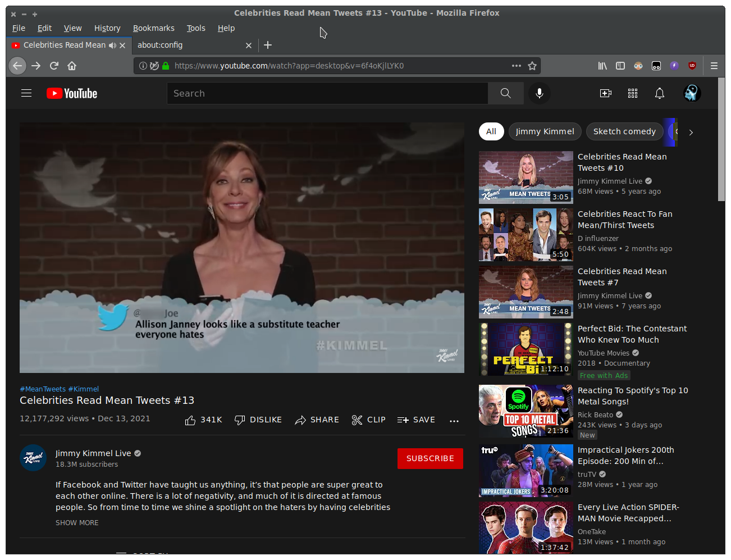
Task: Open the History menu
Action: (107, 28)
